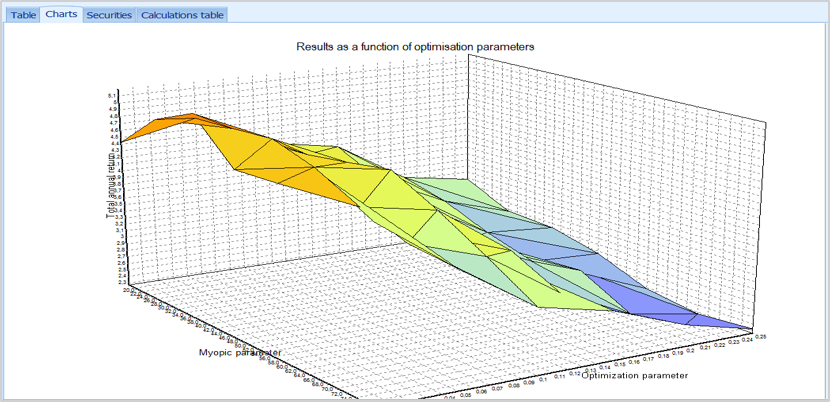Click the chart title 'Results as a function of optimisation parameters'
Screen dimensions: 830x402
tap(415, 47)
